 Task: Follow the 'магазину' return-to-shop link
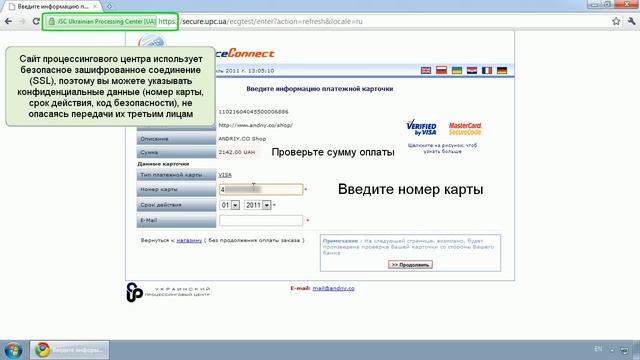[x=189, y=240]
